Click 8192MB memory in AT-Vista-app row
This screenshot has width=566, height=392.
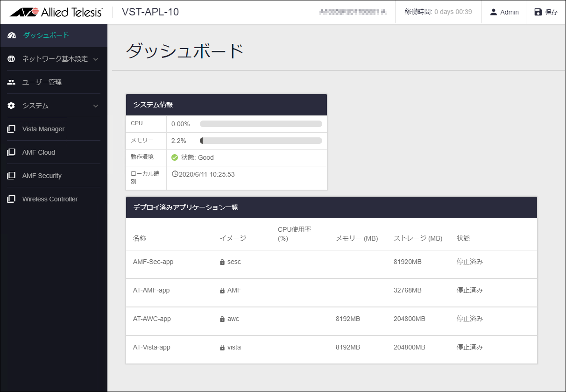click(348, 347)
